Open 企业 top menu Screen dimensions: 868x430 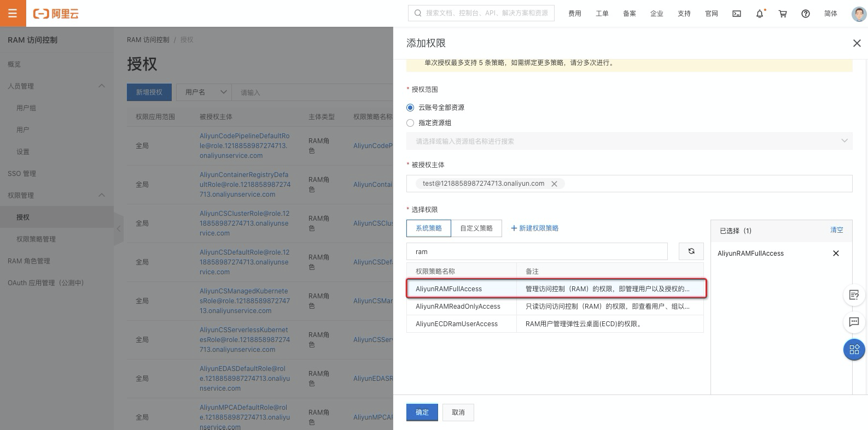click(x=657, y=14)
